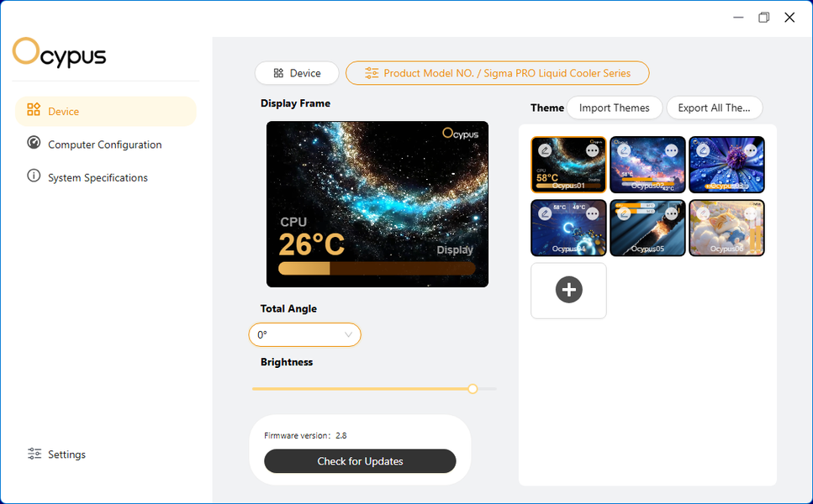Restore down the Ocypus window
813x504 pixels.
coord(763,18)
